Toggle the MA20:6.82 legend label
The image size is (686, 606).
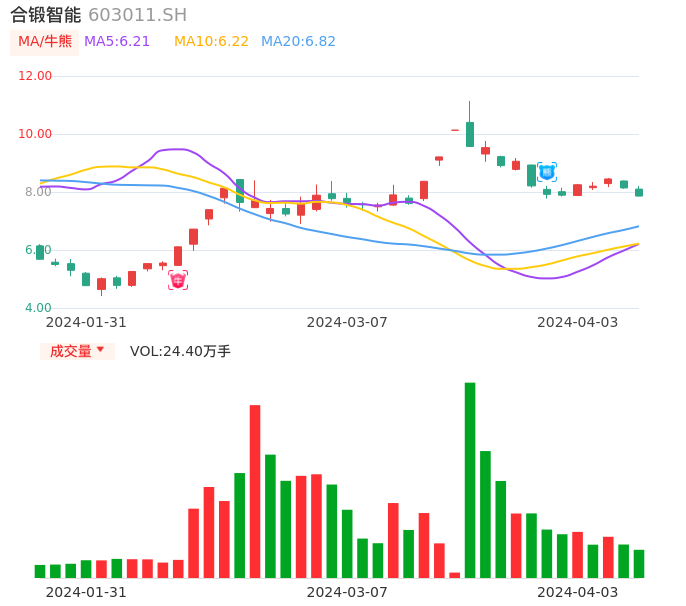pyautogui.click(x=298, y=42)
